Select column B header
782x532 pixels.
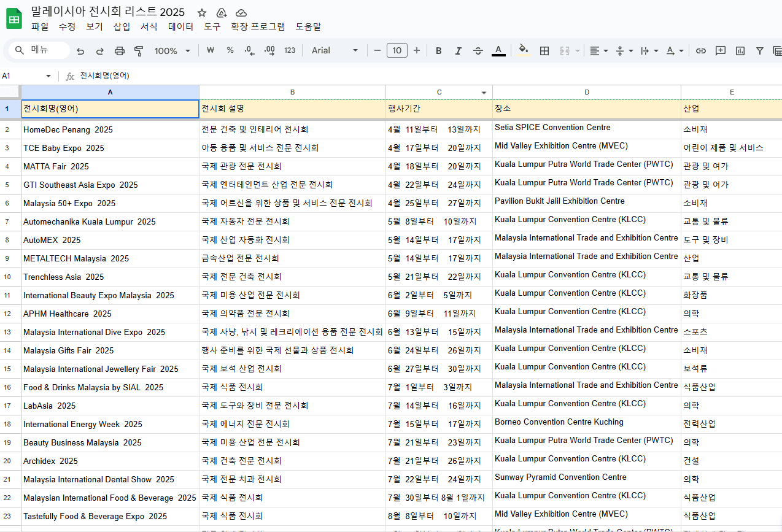coord(292,92)
